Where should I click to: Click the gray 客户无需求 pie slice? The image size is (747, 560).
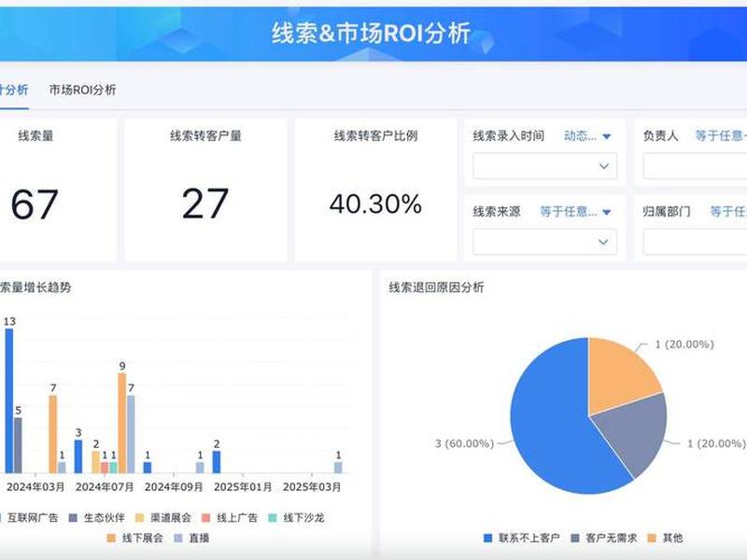(636, 431)
